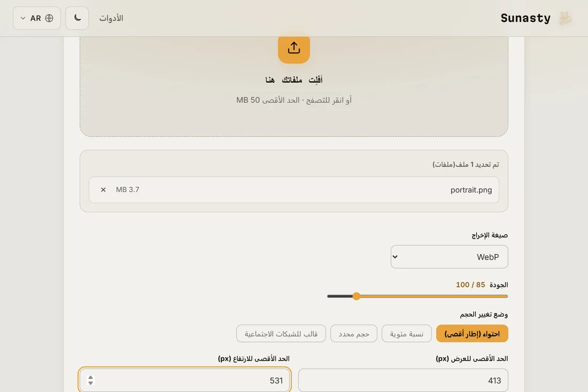Click the quality slider handle

[x=356, y=296]
